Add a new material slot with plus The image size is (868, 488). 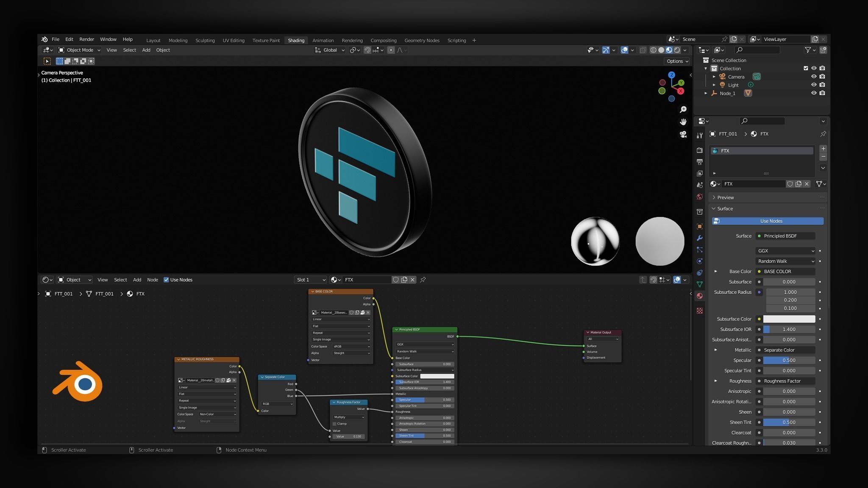pyautogui.click(x=823, y=149)
